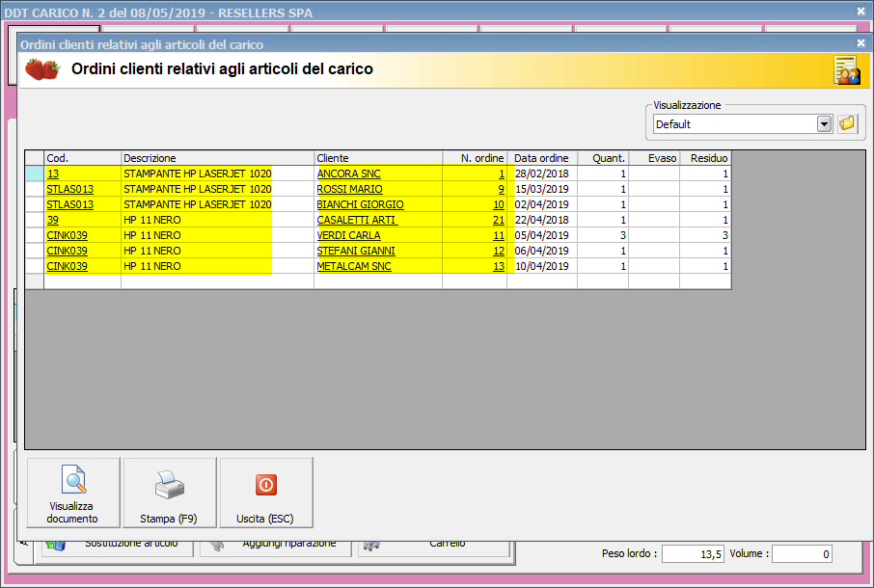Screen dimensions: 874x588
Task: Click the date 15/03/2019 cell
Action: coord(542,189)
